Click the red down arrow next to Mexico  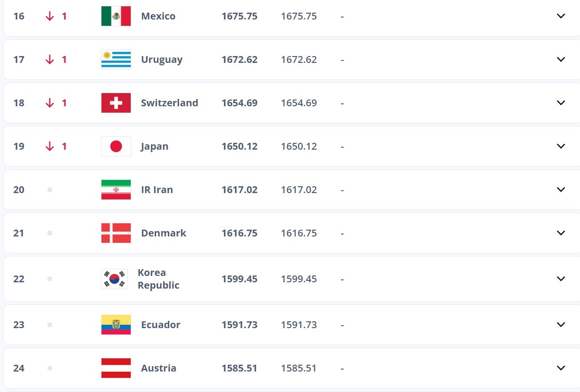(x=49, y=16)
